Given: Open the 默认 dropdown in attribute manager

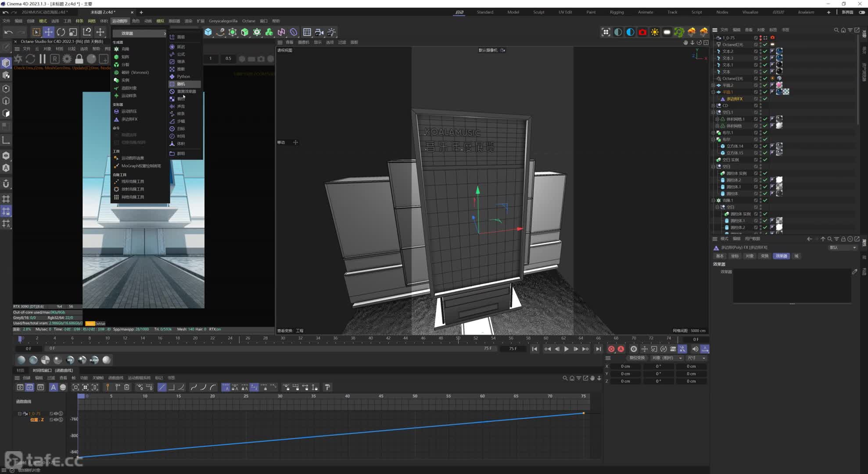Looking at the screenshot, I should pos(842,248).
